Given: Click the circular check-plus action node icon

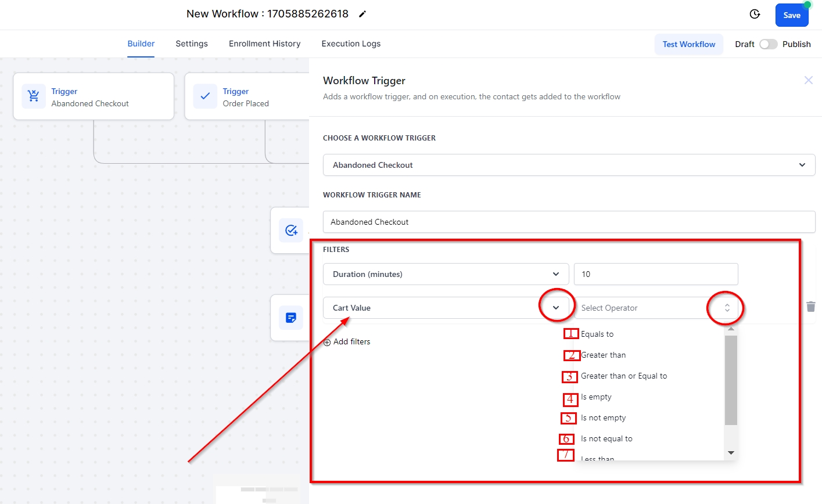Looking at the screenshot, I should coord(291,231).
